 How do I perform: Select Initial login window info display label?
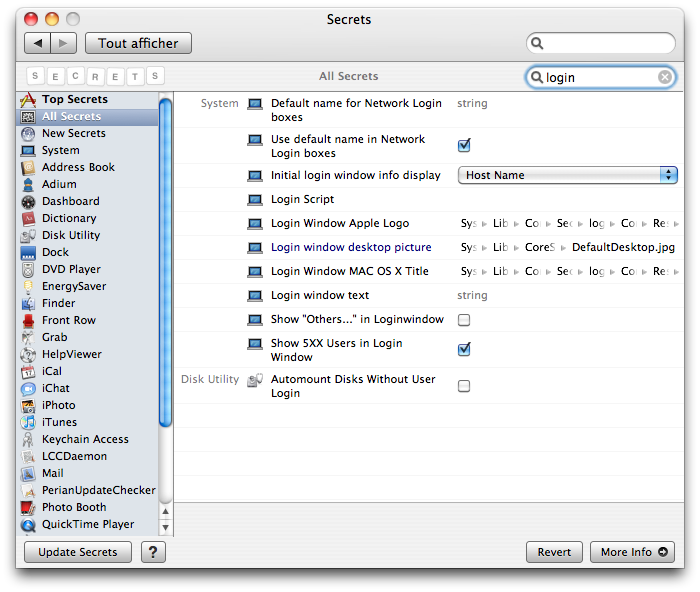click(x=355, y=175)
